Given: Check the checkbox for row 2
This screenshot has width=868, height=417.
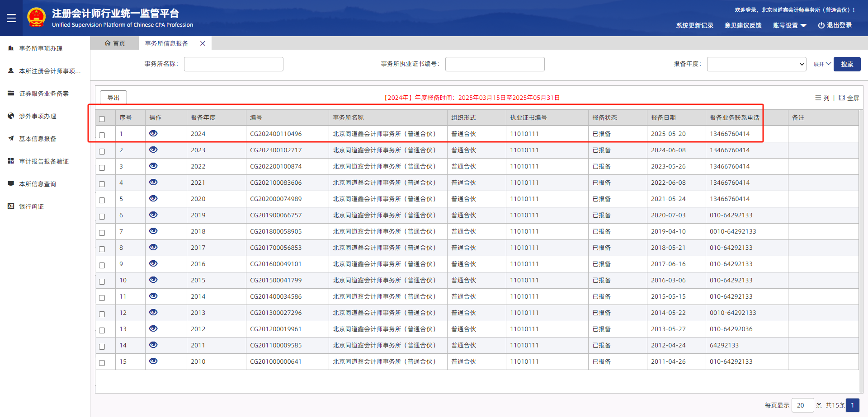Looking at the screenshot, I should [102, 151].
